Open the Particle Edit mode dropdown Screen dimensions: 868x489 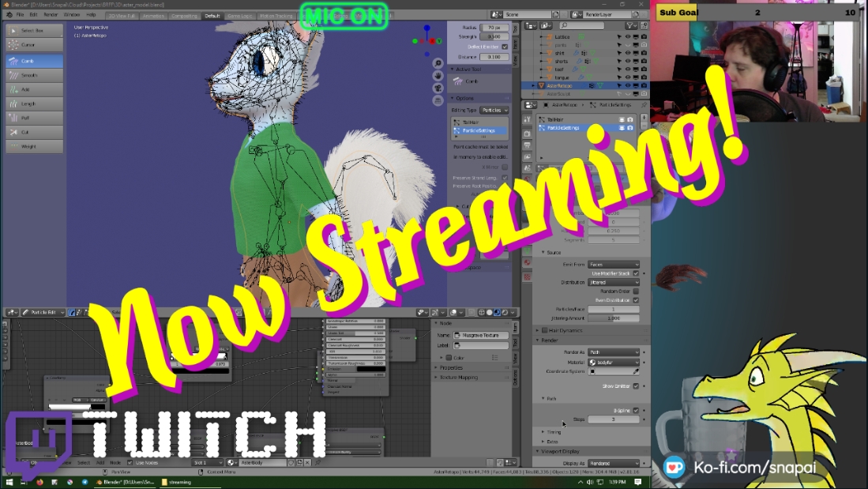pos(43,312)
